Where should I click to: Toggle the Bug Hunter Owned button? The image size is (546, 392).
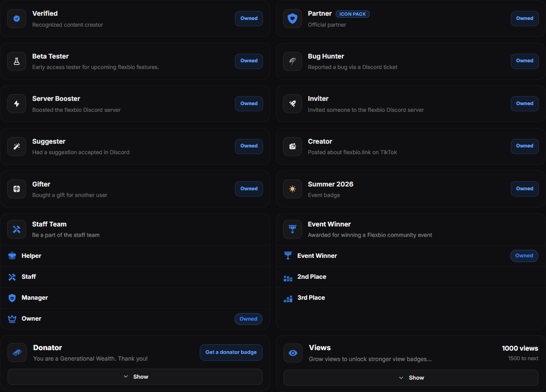525,61
